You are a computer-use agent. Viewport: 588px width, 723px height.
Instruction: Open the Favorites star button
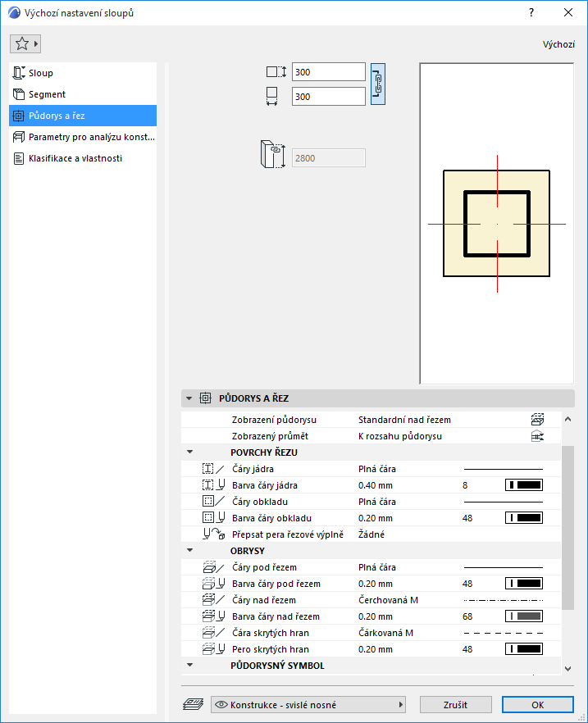25,43
